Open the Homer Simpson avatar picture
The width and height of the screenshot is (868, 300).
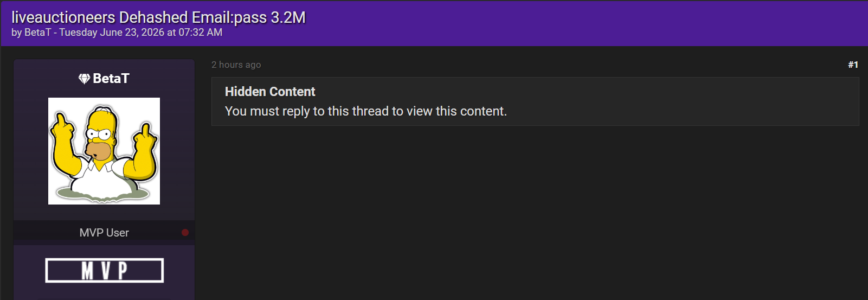pyautogui.click(x=104, y=151)
